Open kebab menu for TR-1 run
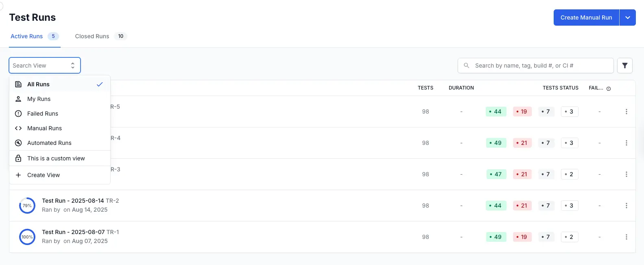 (x=626, y=237)
